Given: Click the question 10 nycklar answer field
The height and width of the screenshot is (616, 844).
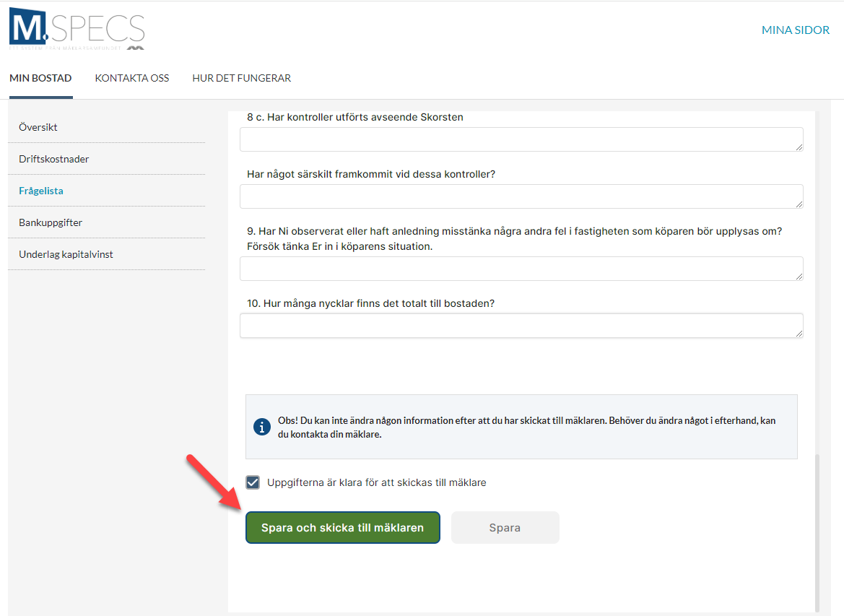Looking at the screenshot, I should (x=521, y=326).
